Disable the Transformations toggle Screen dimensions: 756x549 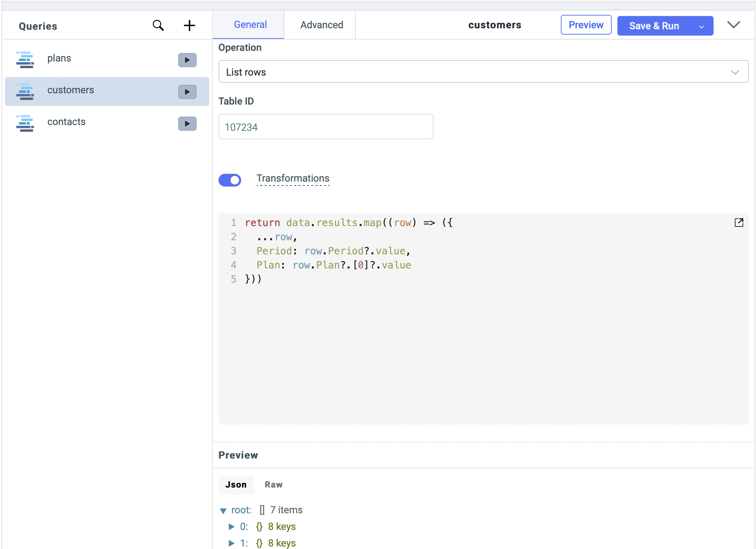point(230,180)
